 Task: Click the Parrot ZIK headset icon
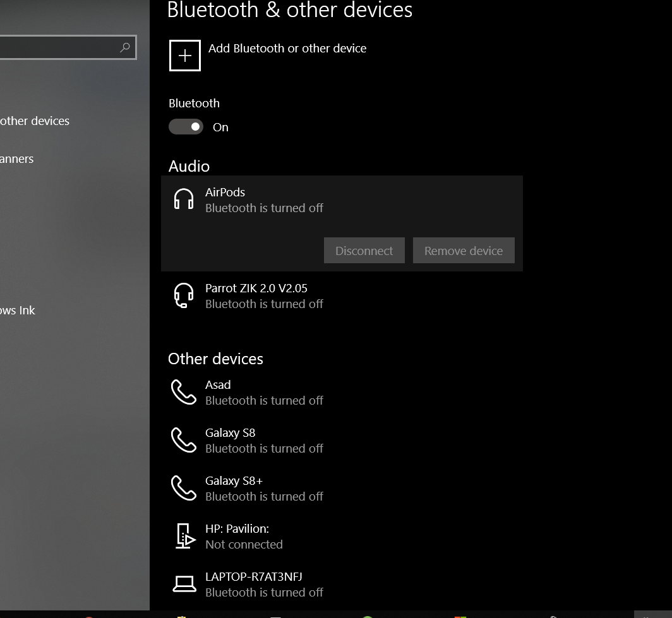[184, 295]
